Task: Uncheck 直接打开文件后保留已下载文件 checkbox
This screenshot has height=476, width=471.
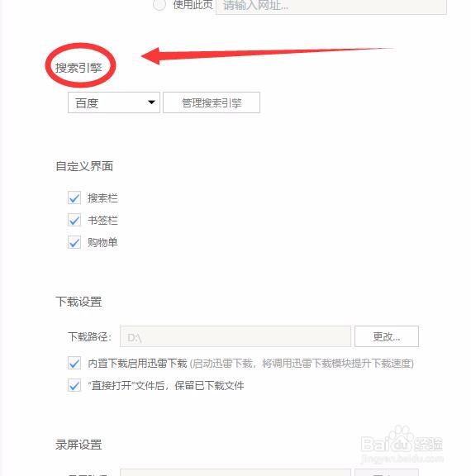Action: tap(74, 385)
